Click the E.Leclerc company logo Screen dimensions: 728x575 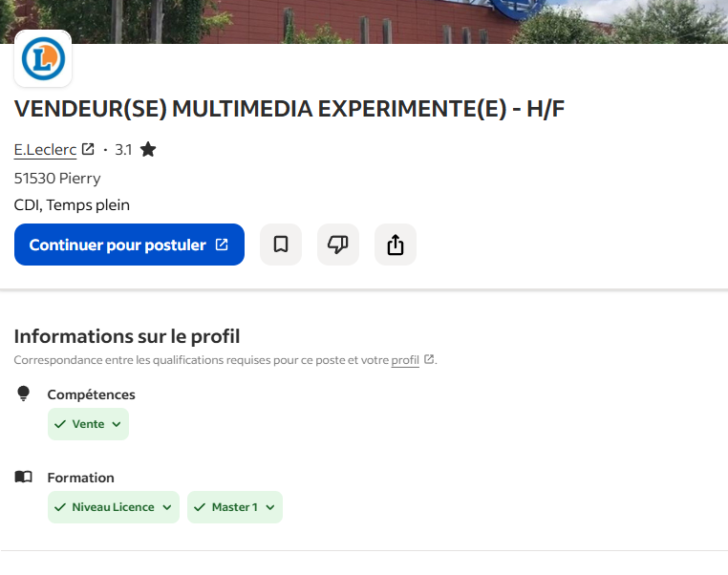pyautogui.click(x=43, y=59)
